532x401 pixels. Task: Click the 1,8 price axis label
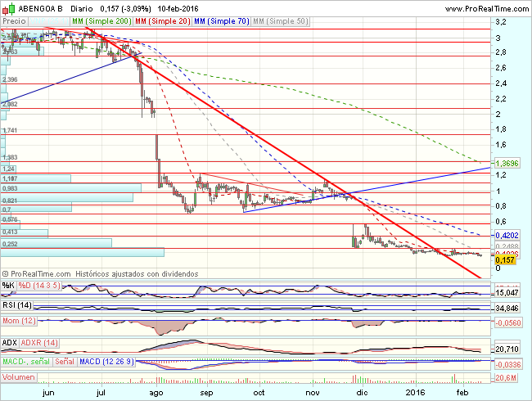click(501, 129)
